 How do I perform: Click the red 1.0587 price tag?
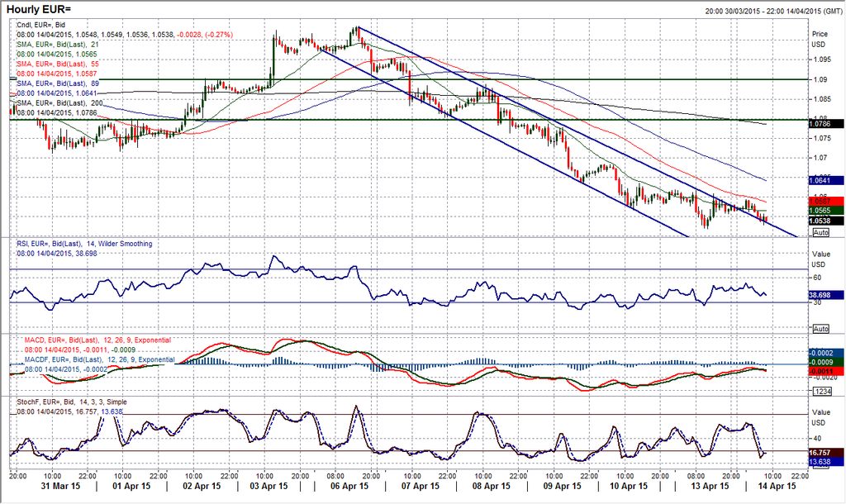coord(827,201)
